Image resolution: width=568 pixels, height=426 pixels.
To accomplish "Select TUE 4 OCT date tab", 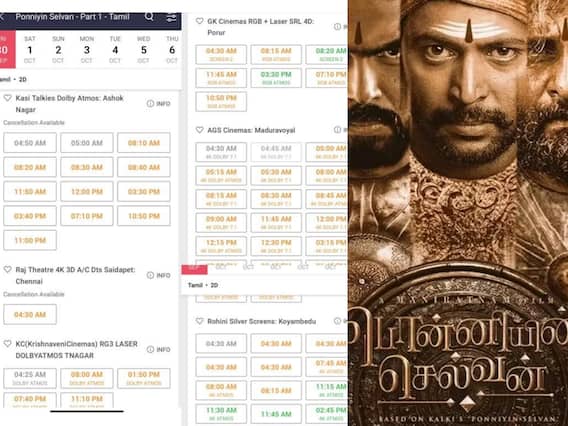I will pos(115,50).
